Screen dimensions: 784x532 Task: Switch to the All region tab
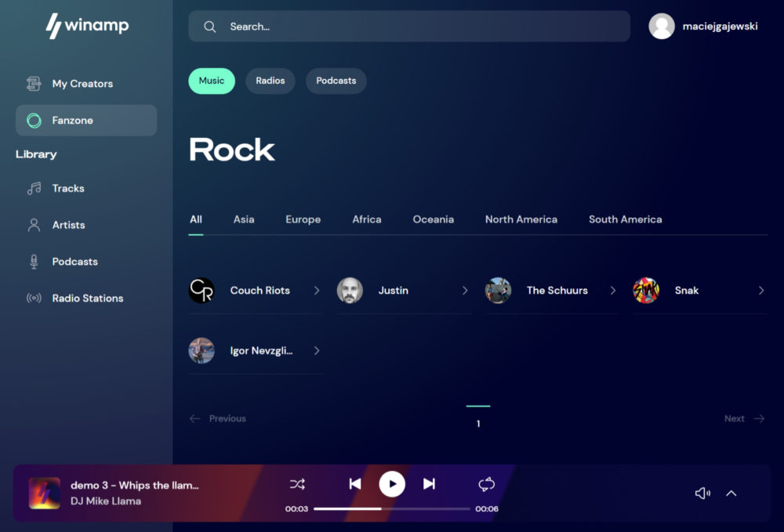click(x=196, y=219)
